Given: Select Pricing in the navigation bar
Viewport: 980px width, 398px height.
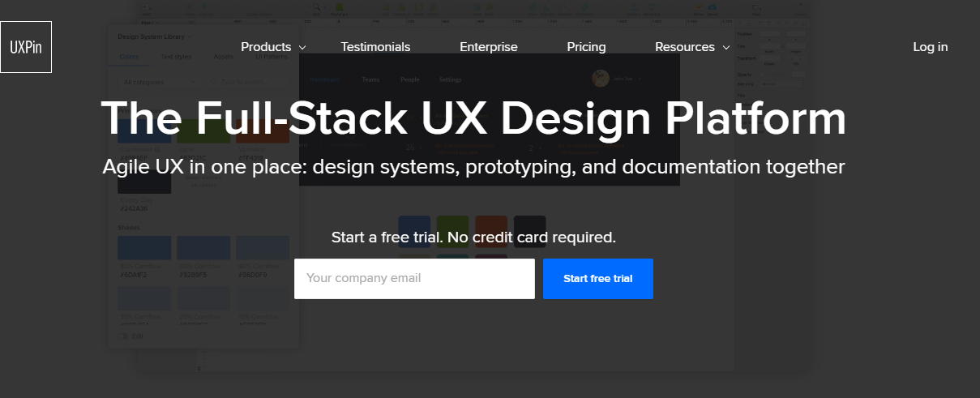Looking at the screenshot, I should pyautogui.click(x=586, y=47).
